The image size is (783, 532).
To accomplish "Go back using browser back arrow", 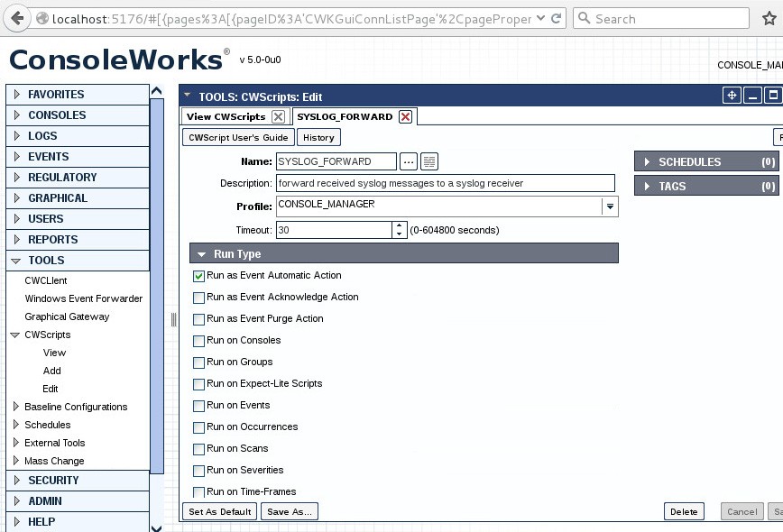I will (17, 19).
